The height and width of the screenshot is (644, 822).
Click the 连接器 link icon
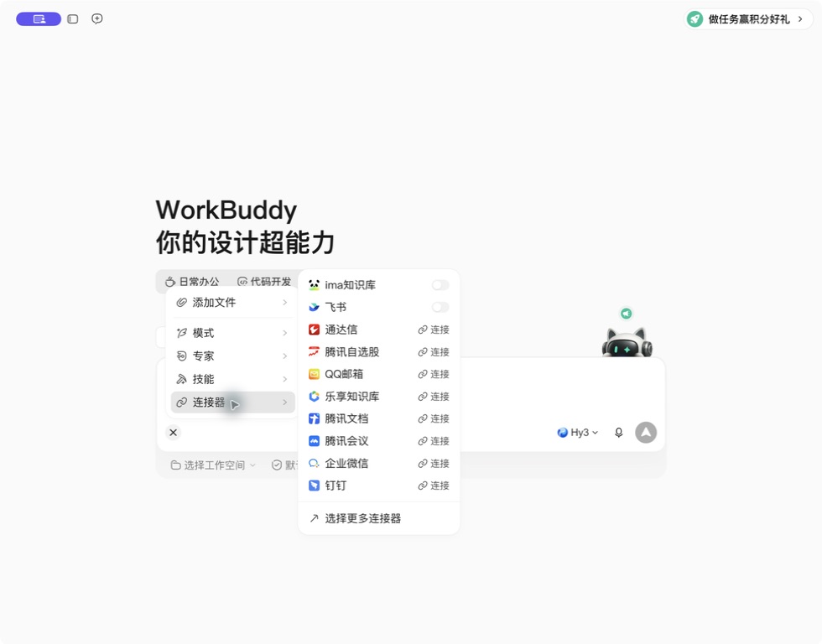click(x=181, y=402)
